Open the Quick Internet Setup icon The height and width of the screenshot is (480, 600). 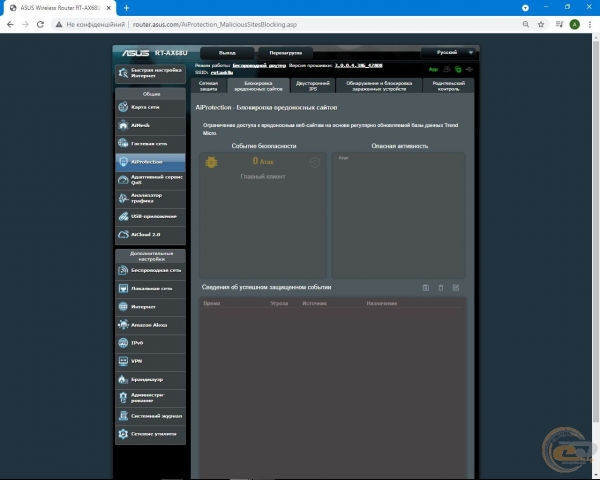pyautogui.click(x=123, y=73)
